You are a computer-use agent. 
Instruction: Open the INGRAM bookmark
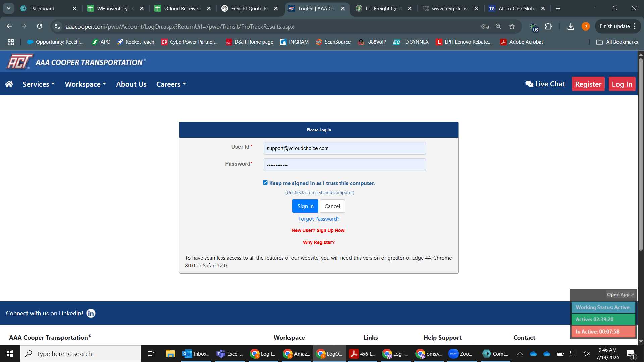[x=294, y=42]
